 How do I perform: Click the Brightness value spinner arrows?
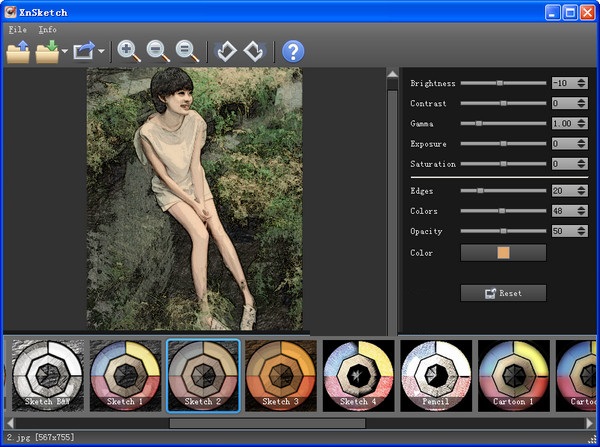582,83
